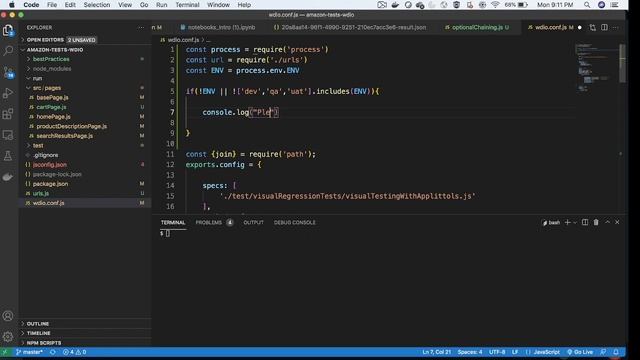This screenshot has width=640, height=360.
Task: Open the Extensions view
Action: 8,114
